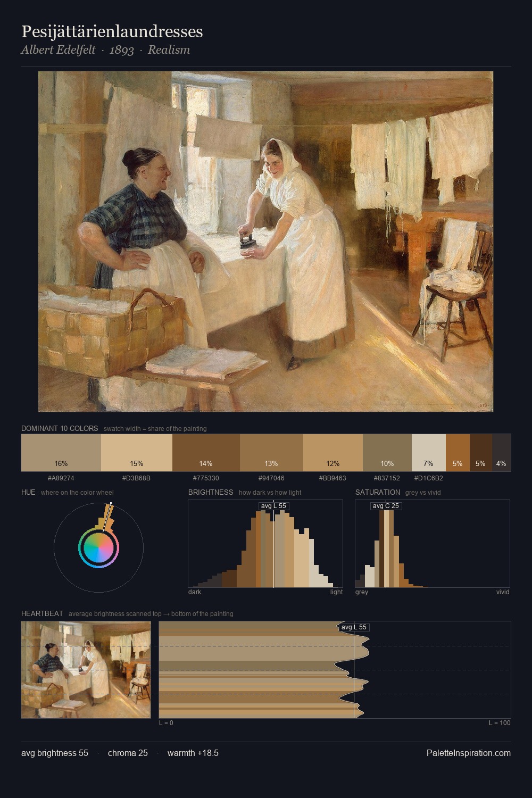Click the hex code #775330 label
Screen dimensions: 532x798
pos(206,478)
